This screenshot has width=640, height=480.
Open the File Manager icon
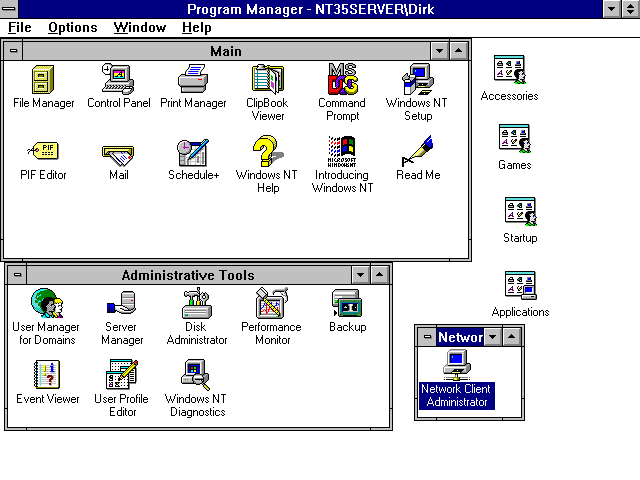[x=43, y=80]
